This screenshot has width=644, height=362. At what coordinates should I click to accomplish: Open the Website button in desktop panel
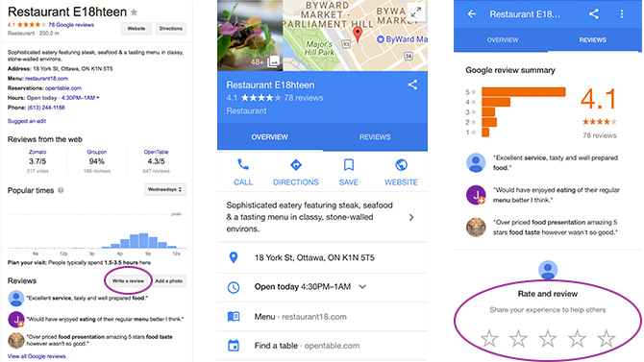(x=136, y=28)
